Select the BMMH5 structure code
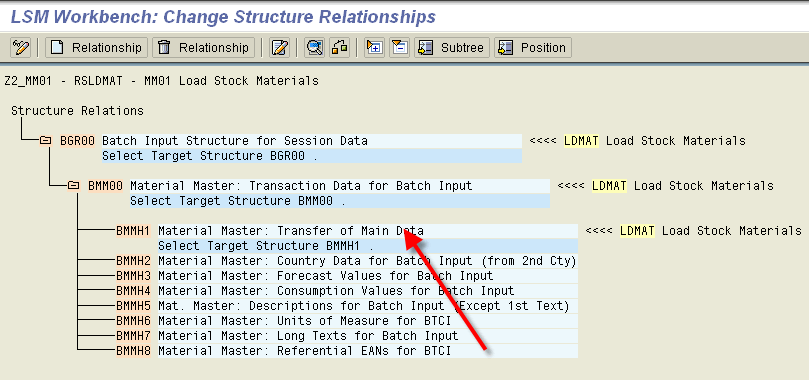809x380 pixels. click(x=133, y=306)
